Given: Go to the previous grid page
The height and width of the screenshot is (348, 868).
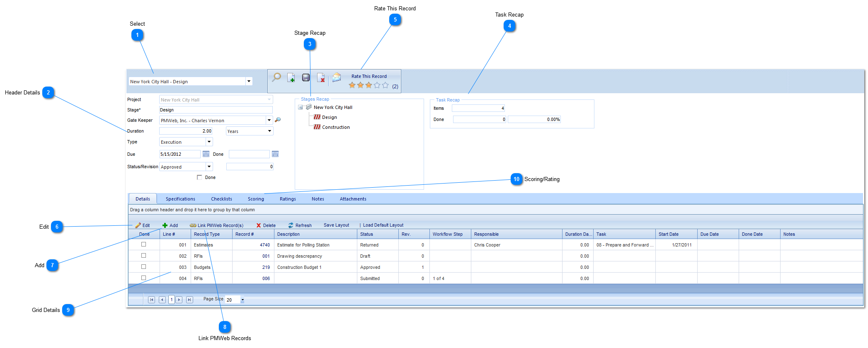Looking at the screenshot, I should [x=162, y=300].
